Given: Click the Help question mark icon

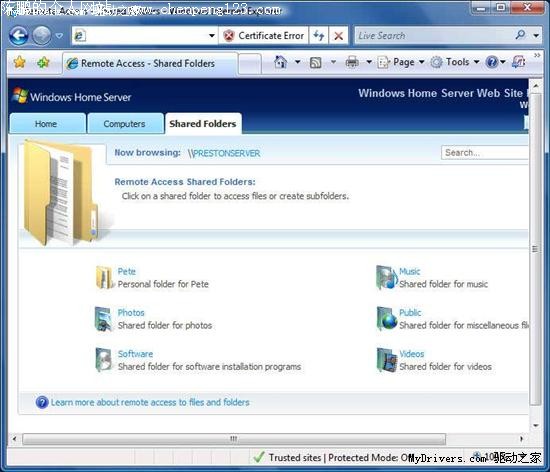Looking at the screenshot, I should (x=492, y=62).
